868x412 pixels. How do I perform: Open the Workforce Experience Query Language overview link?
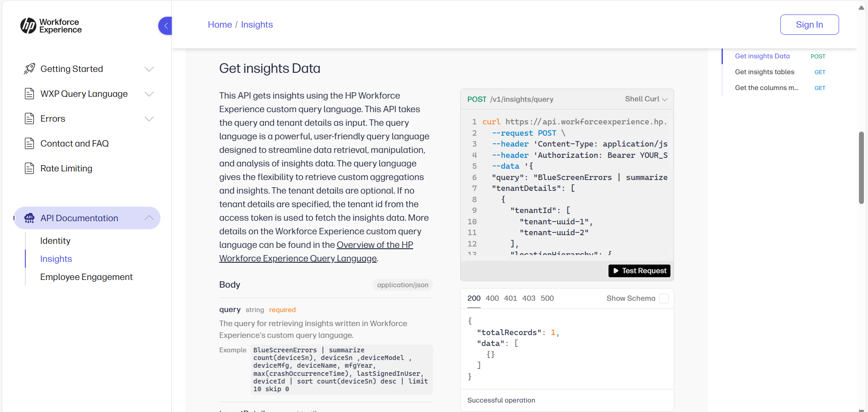click(x=316, y=251)
